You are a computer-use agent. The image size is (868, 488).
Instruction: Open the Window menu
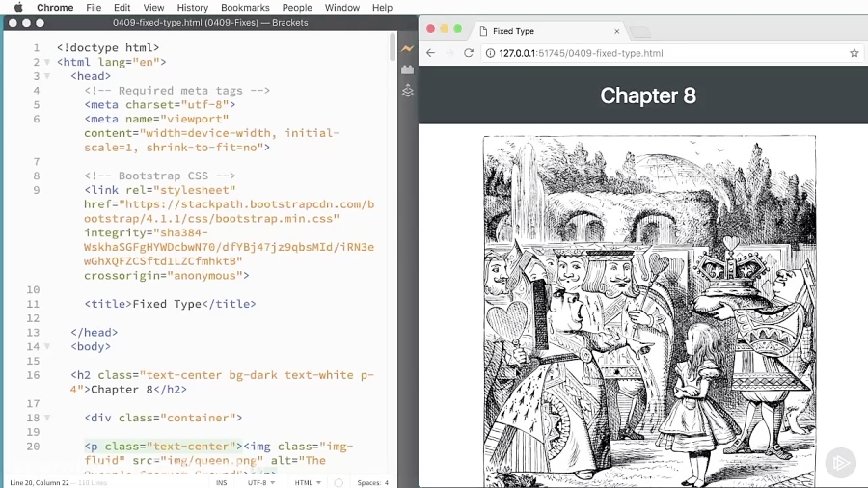tap(342, 7)
